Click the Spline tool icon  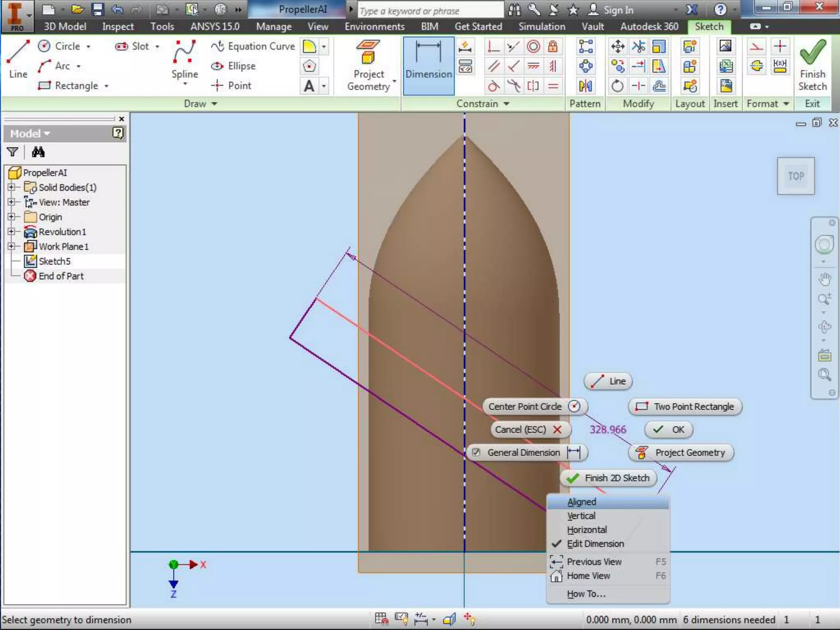coord(185,52)
